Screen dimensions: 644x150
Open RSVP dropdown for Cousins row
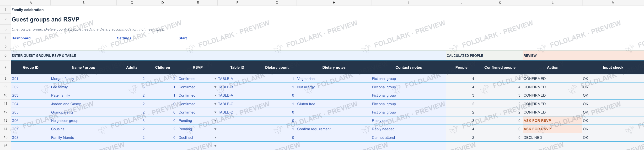pyautogui.click(x=215, y=129)
